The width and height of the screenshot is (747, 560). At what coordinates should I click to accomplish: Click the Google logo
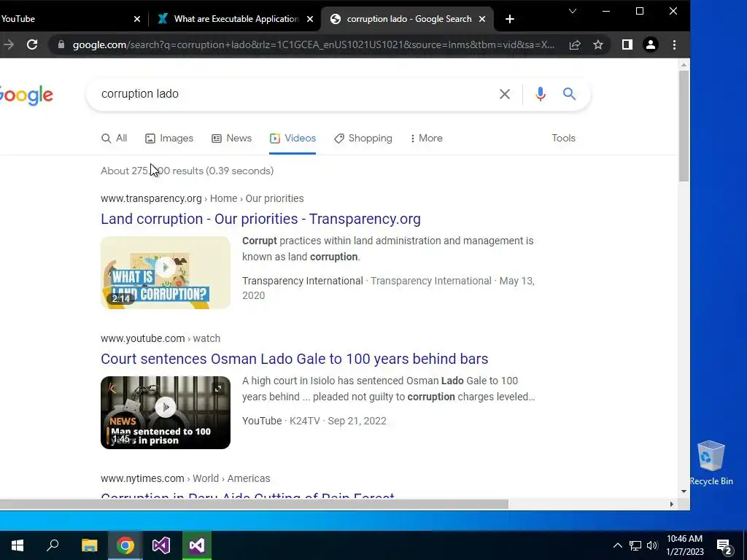26,96
